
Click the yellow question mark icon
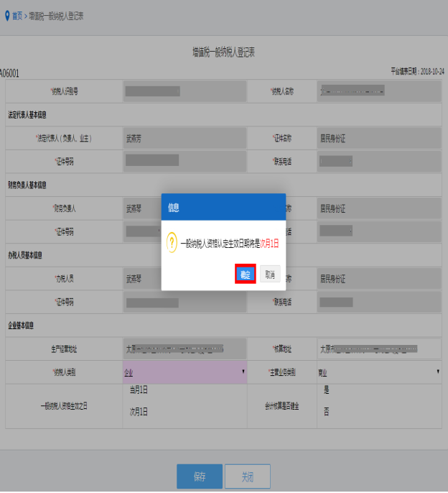(x=172, y=244)
